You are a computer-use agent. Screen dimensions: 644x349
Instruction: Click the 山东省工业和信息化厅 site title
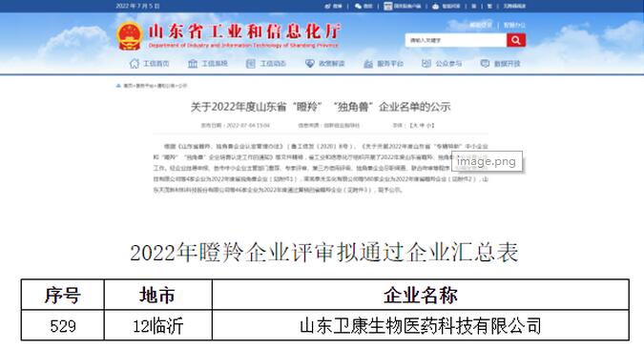244,31
